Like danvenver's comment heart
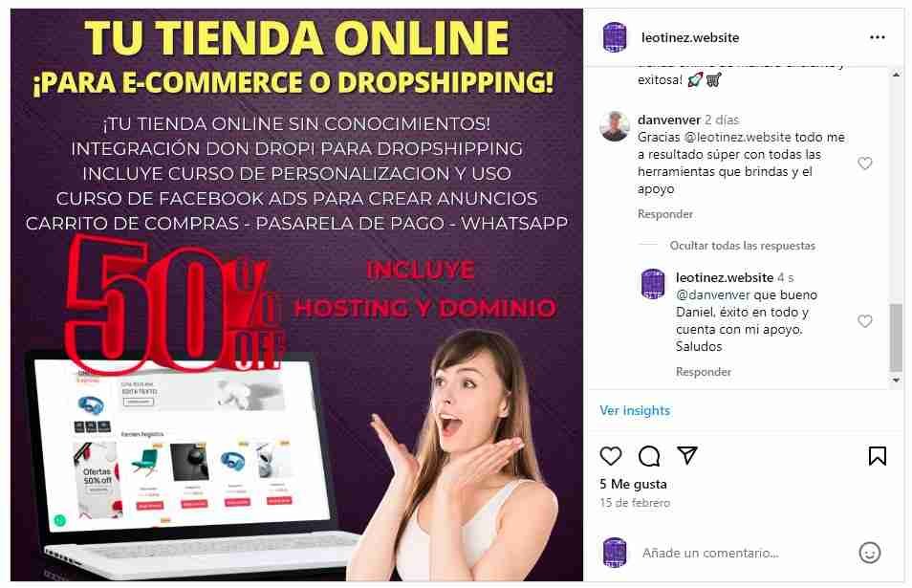The image size is (912, 588). [x=865, y=163]
